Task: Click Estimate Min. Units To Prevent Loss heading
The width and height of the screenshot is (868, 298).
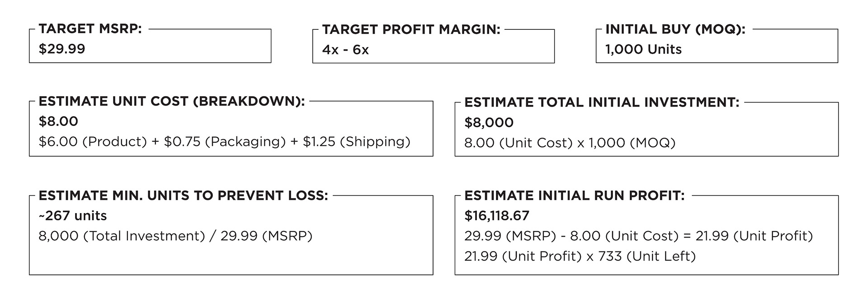Action: pos(184,196)
